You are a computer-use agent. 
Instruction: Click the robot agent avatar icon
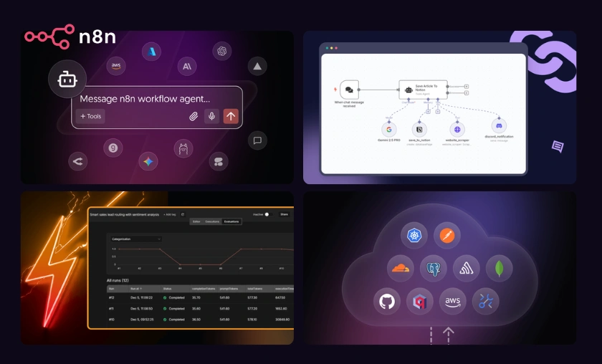tap(67, 79)
